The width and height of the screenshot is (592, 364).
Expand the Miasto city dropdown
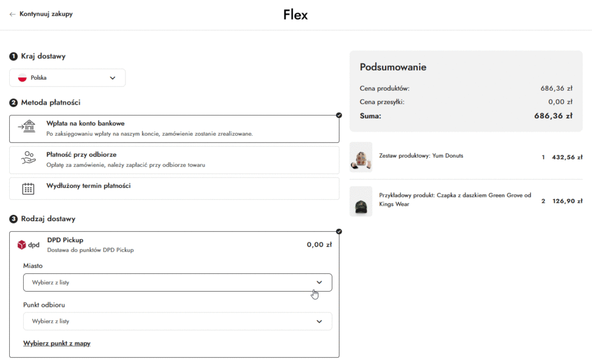177,283
